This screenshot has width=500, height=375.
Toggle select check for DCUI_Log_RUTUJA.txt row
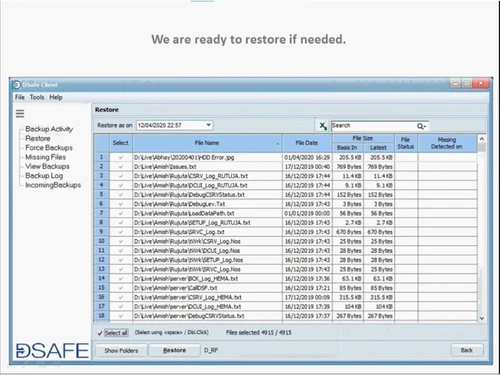tap(121, 185)
